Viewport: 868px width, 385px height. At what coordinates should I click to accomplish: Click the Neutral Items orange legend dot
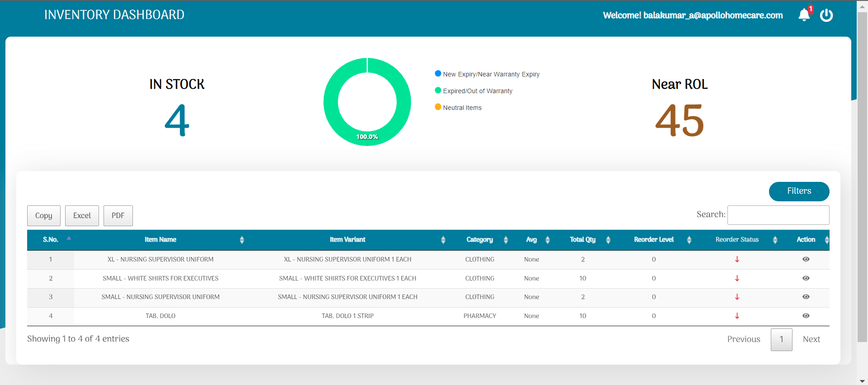click(x=438, y=107)
